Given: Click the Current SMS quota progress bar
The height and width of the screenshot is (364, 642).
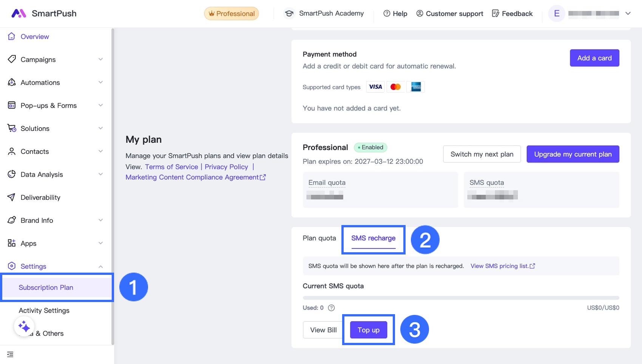Looking at the screenshot, I should [461, 298].
